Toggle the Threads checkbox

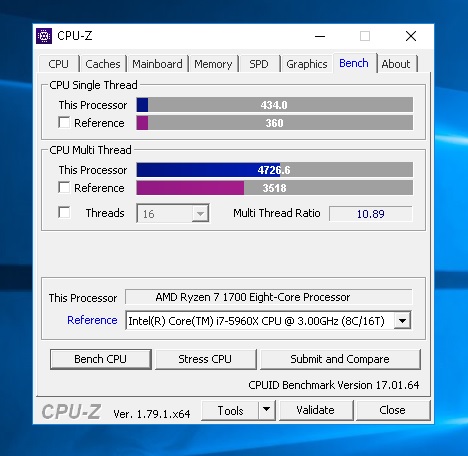click(64, 212)
